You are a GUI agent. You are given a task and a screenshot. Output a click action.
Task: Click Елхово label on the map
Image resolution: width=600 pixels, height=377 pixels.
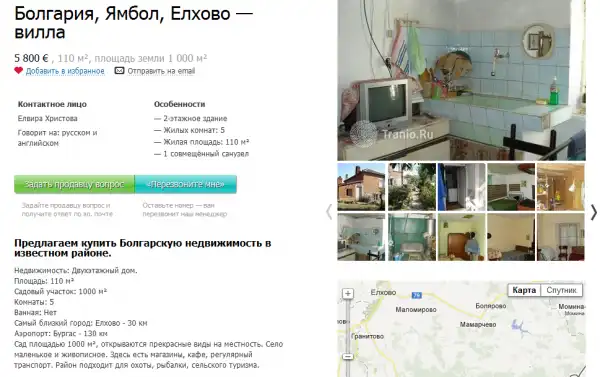383,292
